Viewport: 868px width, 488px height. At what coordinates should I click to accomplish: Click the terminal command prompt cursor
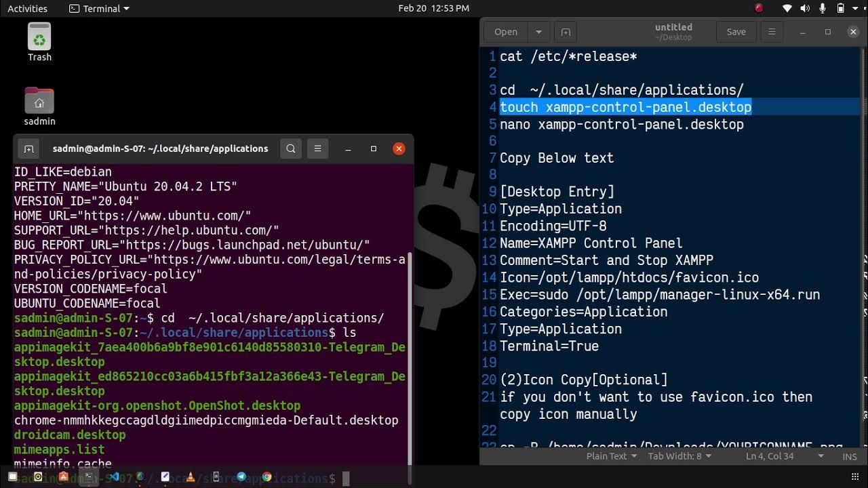[346, 479]
